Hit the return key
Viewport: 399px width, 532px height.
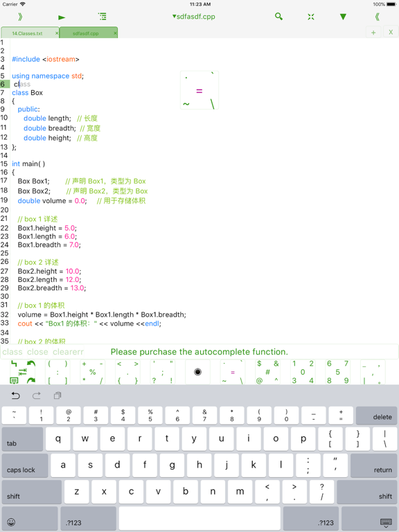click(373, 465)
